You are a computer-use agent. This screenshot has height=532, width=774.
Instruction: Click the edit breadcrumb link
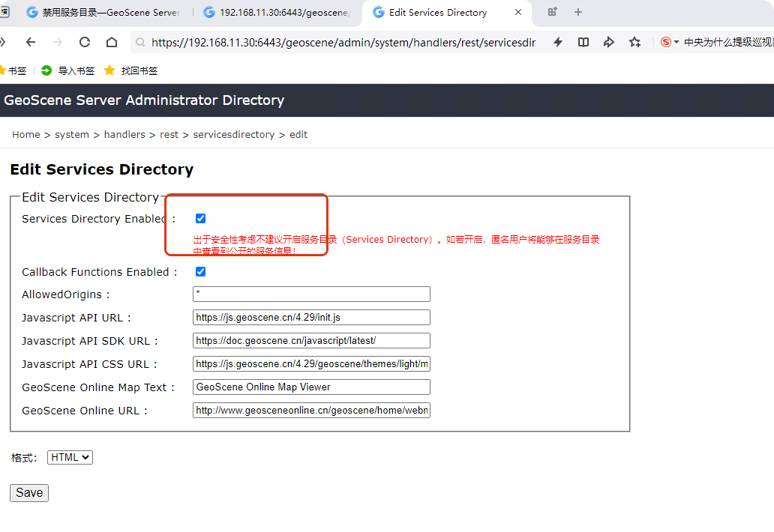coord(298,135)
